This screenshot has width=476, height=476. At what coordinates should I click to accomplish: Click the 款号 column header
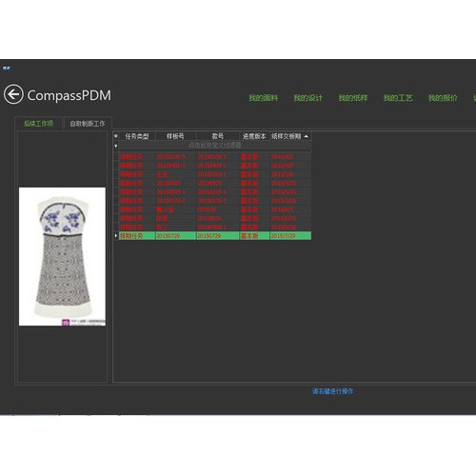click(x=218, y=136)
